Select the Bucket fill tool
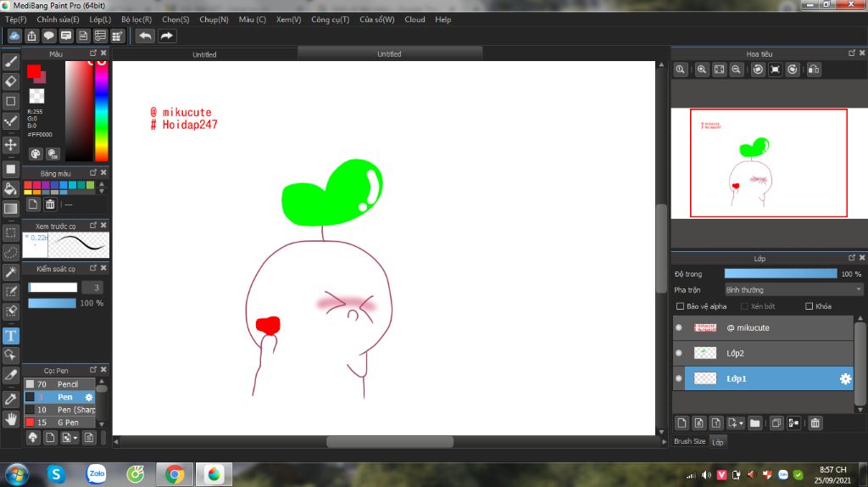Image resolution: width=868 pixels, height=487 pixels. [x=10, y=189]
